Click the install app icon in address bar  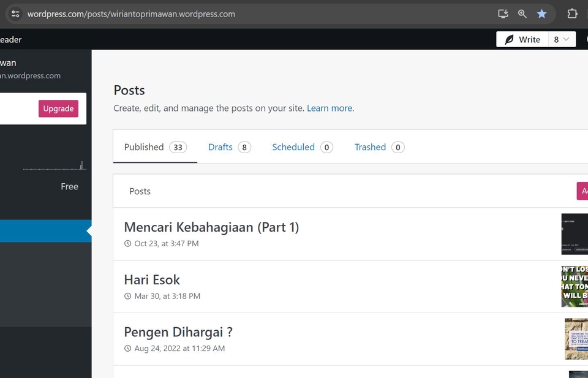(503, 13)
